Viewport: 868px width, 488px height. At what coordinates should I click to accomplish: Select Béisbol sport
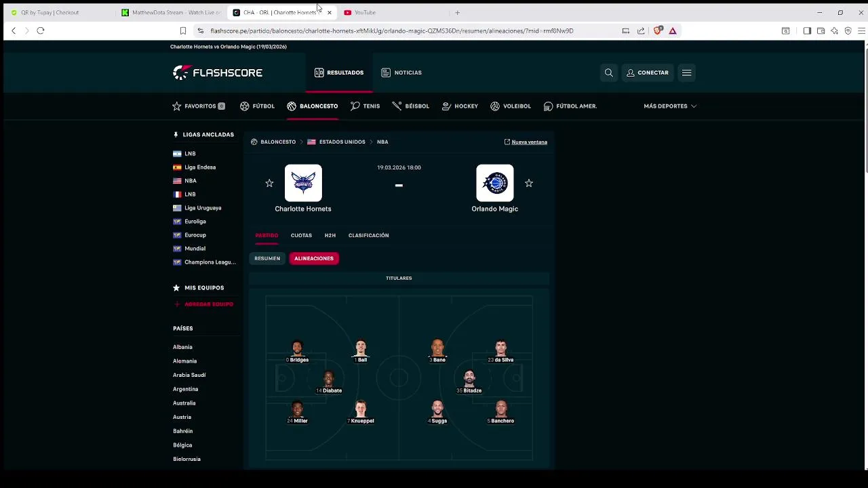pos(411,106)
